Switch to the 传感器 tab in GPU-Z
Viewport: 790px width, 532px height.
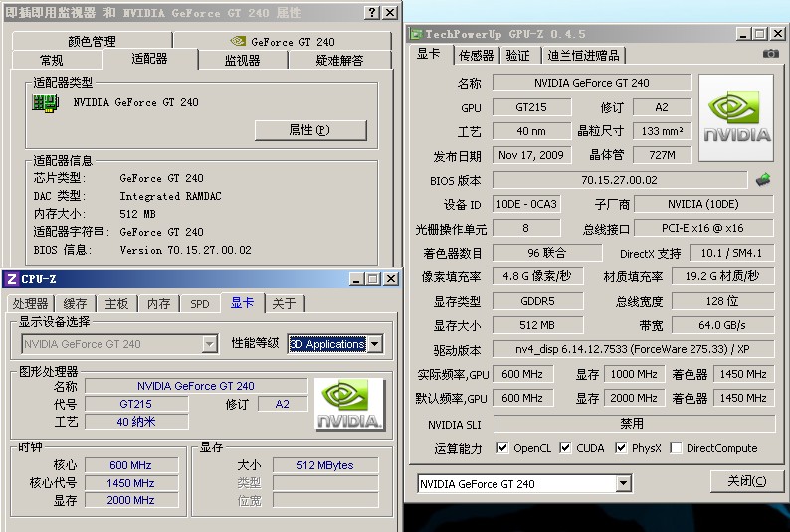click(476, 55)
